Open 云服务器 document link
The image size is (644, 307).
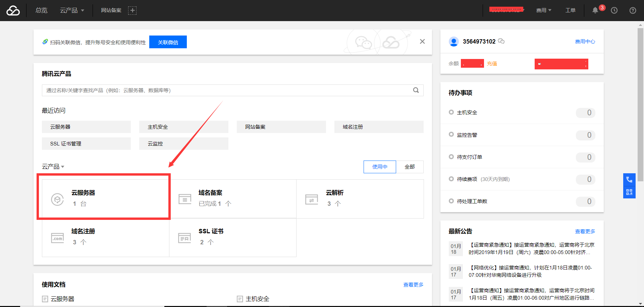coord(62,299)
